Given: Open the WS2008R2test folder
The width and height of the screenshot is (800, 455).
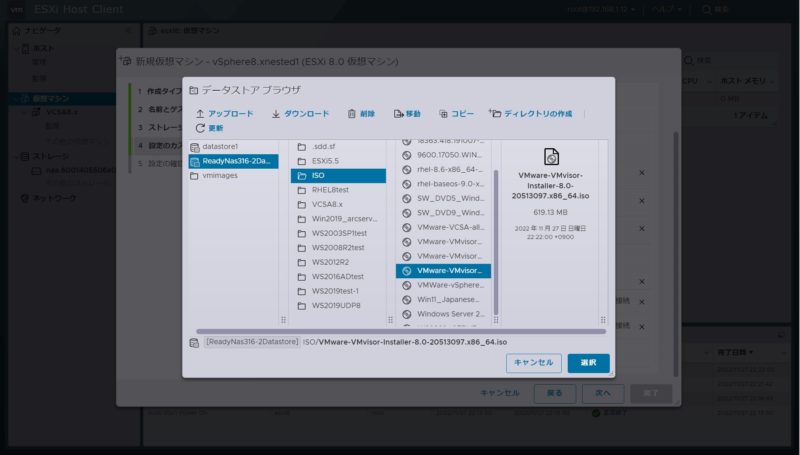Looking at the screenshot, I should click(338, 248).
